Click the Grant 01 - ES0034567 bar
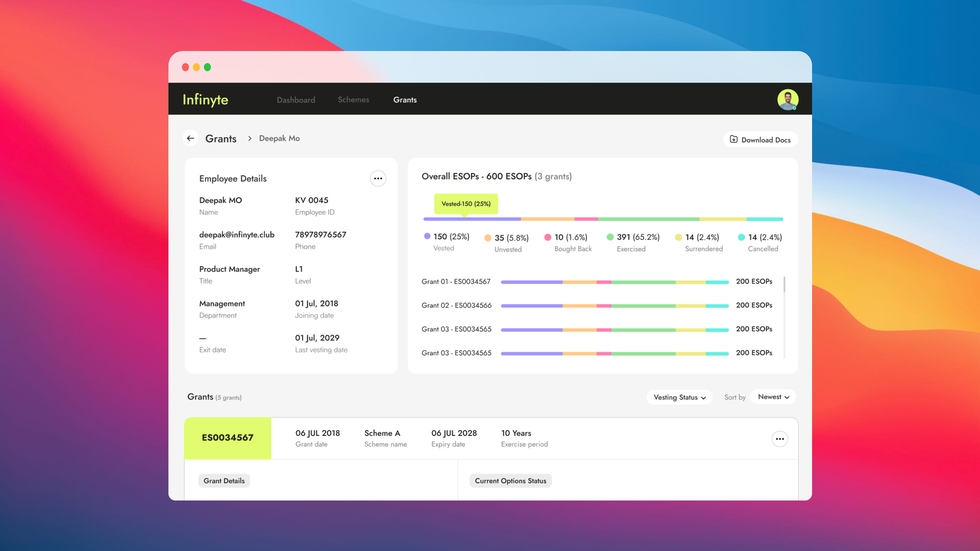 (x=615, y=282)
